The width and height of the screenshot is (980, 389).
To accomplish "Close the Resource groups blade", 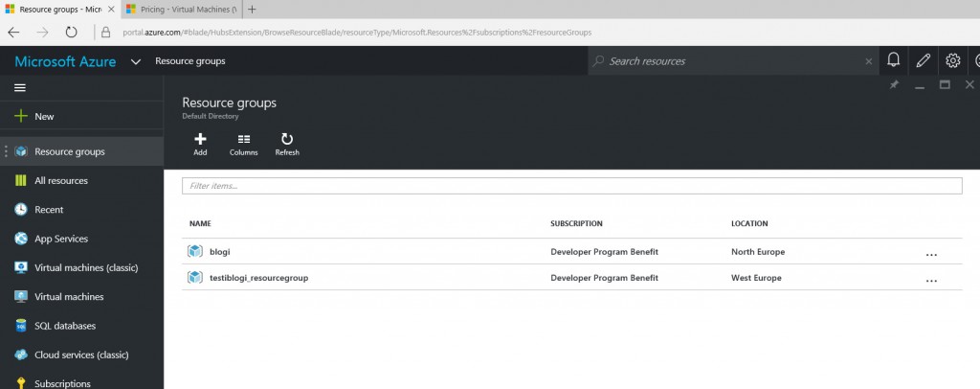I will (969, 84).
